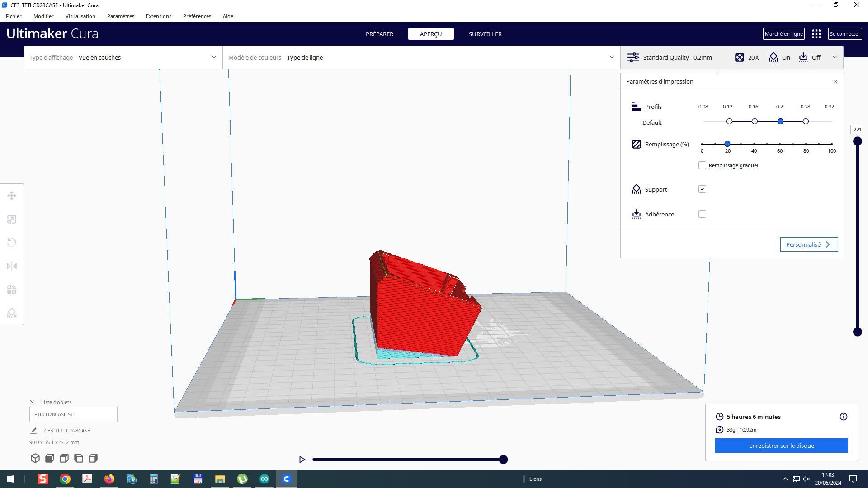Viewport: 868px width, 488px height.
Task: Select the Move tool in left toolbar
Action: (12, 196)
